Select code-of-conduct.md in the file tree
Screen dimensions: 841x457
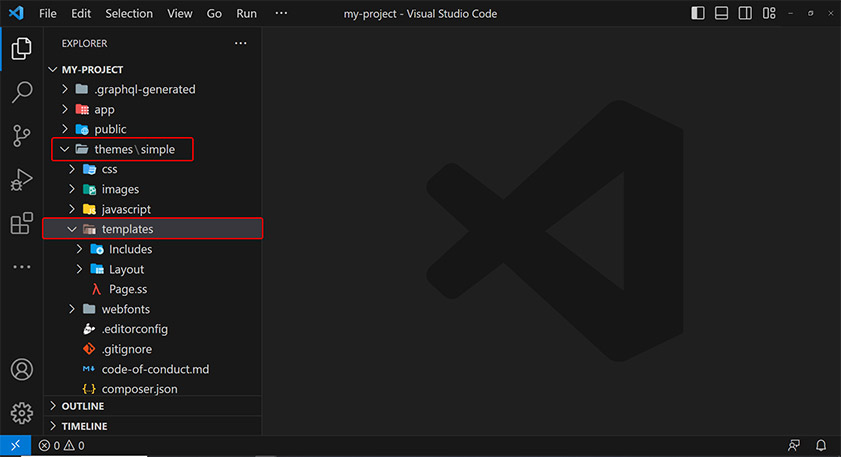[x=156, y=369]
